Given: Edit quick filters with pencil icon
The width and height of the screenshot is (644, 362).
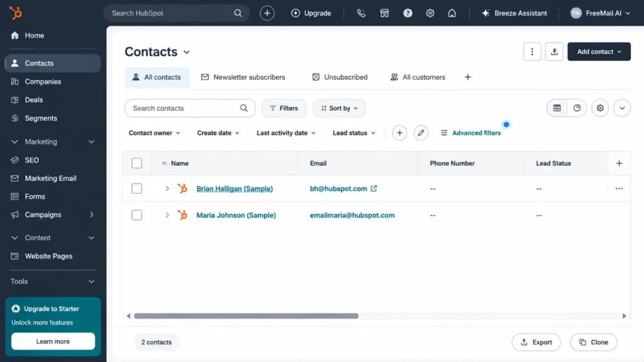Looking at the screenshot, I should coord(421,133).
